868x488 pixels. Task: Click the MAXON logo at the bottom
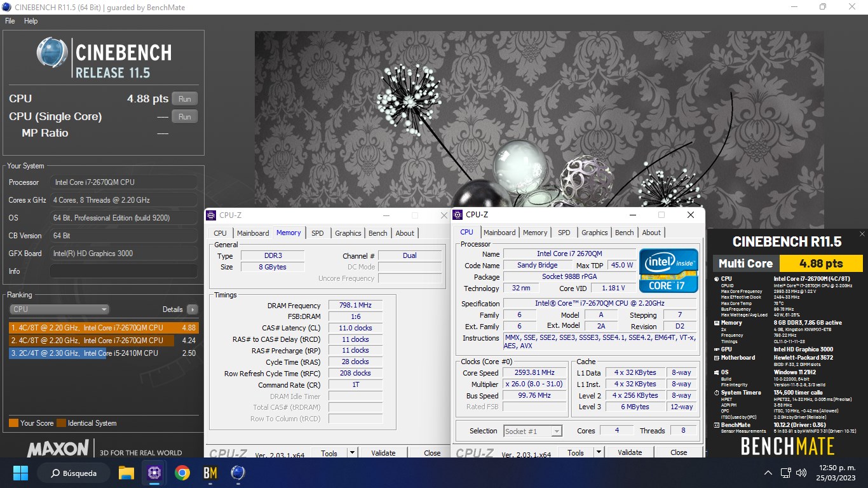click(x=58, y=449)
